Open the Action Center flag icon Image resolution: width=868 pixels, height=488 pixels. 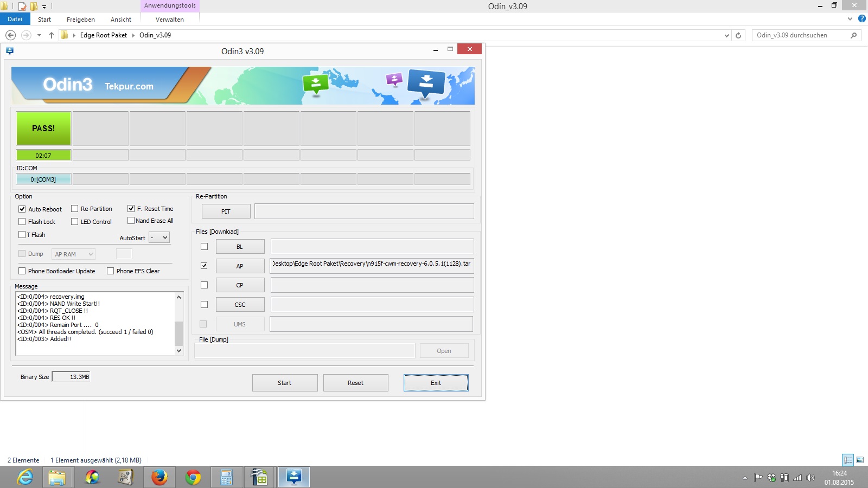point(758,478)
